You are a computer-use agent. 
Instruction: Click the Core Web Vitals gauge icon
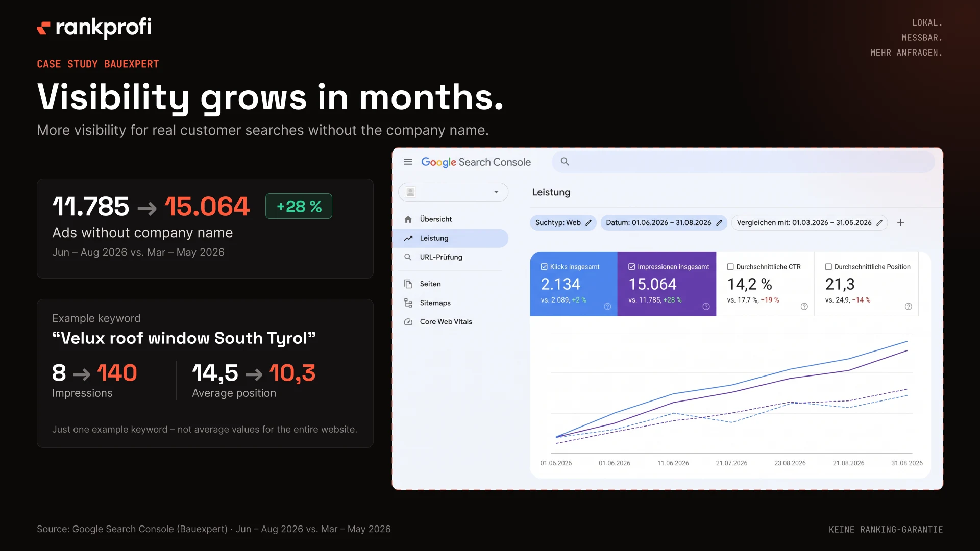[408, 322]
